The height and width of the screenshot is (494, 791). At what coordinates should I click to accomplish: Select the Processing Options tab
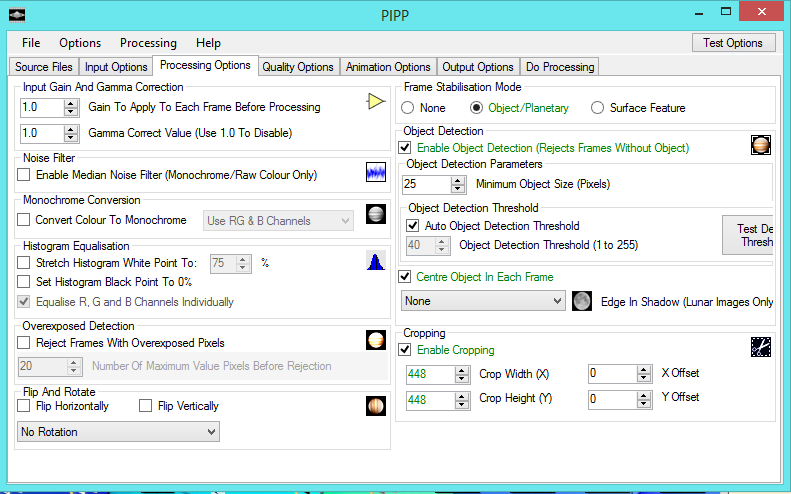pyautogui.click(x=205, y=65)
